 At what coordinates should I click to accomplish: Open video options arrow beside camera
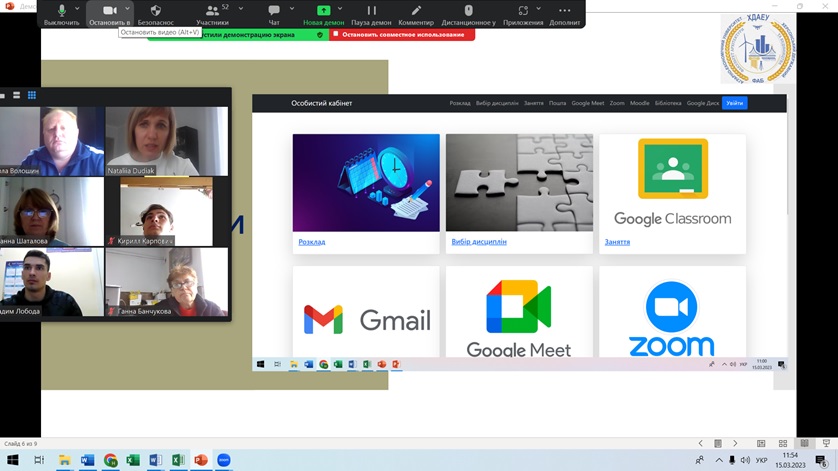pos(127,9)
